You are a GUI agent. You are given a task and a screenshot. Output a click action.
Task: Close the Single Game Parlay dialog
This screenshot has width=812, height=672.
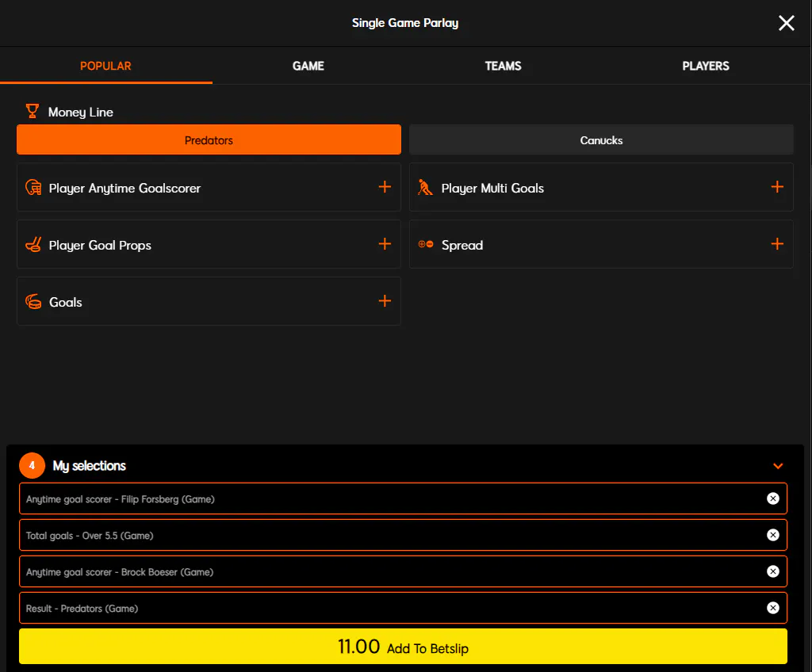786,23
